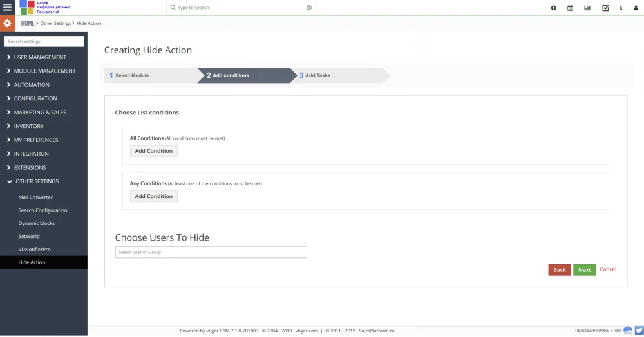The image size is (644, 337).
Task: Expand the Automation settings section
Action: (x=32, y=85)
